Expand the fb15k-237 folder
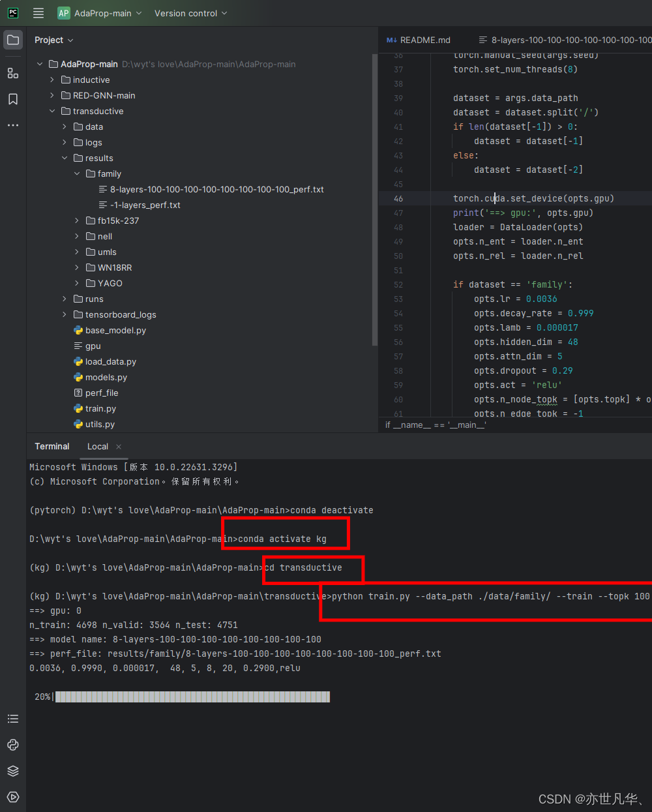 click(x=77, y=220)
